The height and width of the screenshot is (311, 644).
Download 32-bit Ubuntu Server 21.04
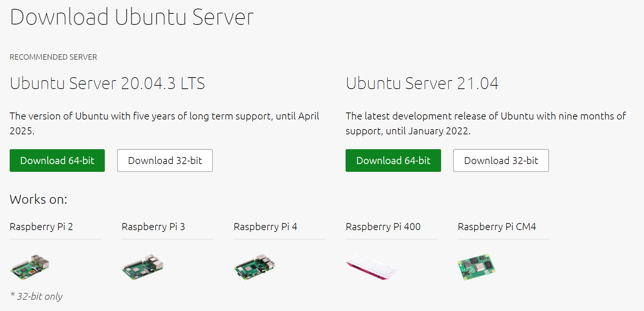pos(501,161)
